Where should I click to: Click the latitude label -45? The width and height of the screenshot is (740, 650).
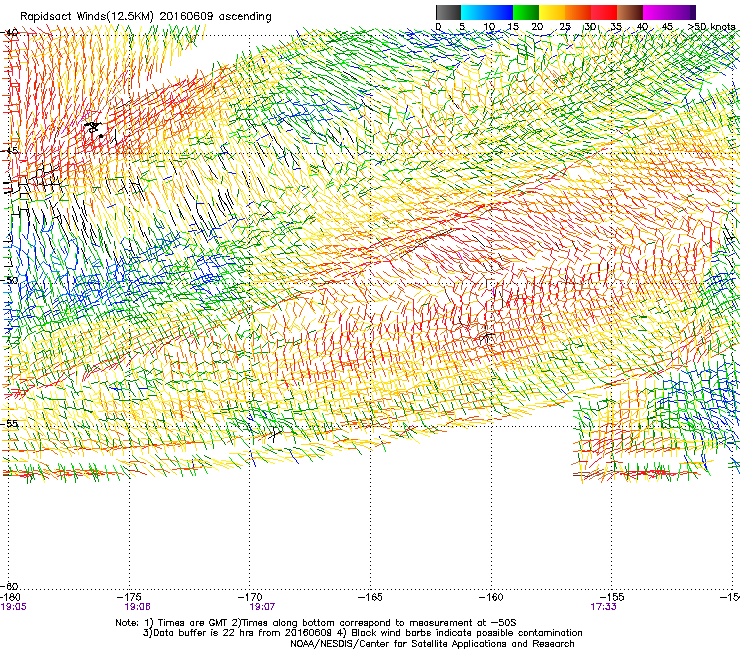point(9,151)
